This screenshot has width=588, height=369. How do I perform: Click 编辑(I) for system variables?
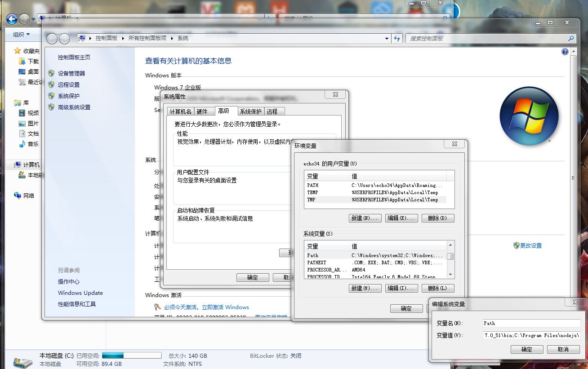(x=401, y=288)
